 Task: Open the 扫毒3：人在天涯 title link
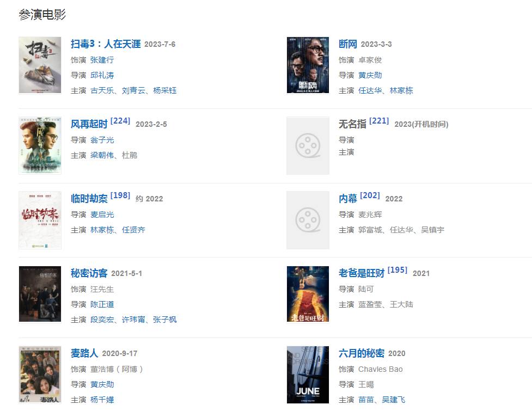pyautogui.click(x=106, y=44)
